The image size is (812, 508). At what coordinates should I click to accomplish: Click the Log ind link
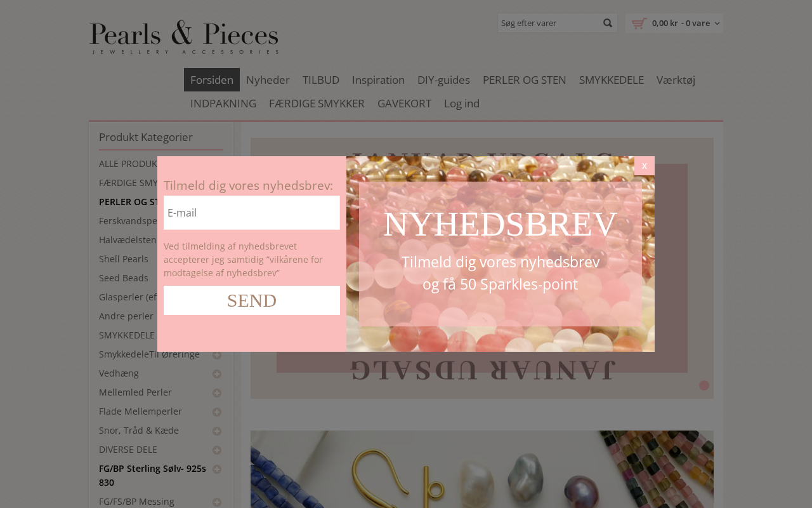pos(462,104)
